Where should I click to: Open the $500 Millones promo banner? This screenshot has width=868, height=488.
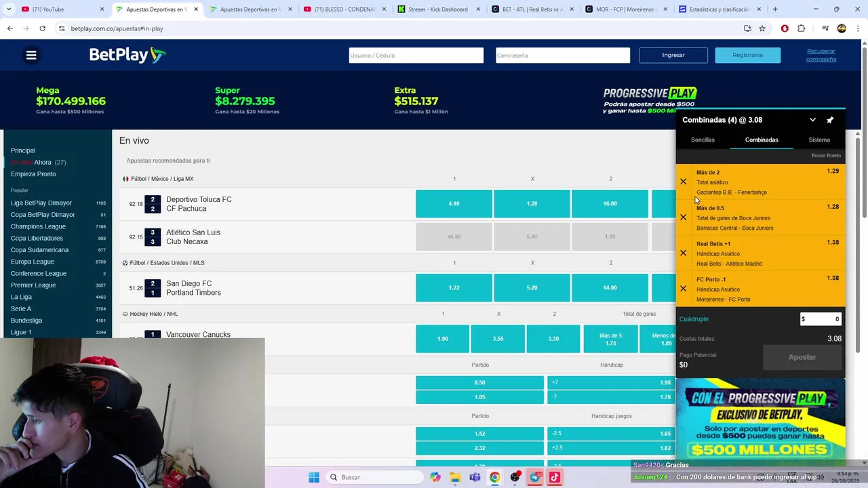pos(760,423)
